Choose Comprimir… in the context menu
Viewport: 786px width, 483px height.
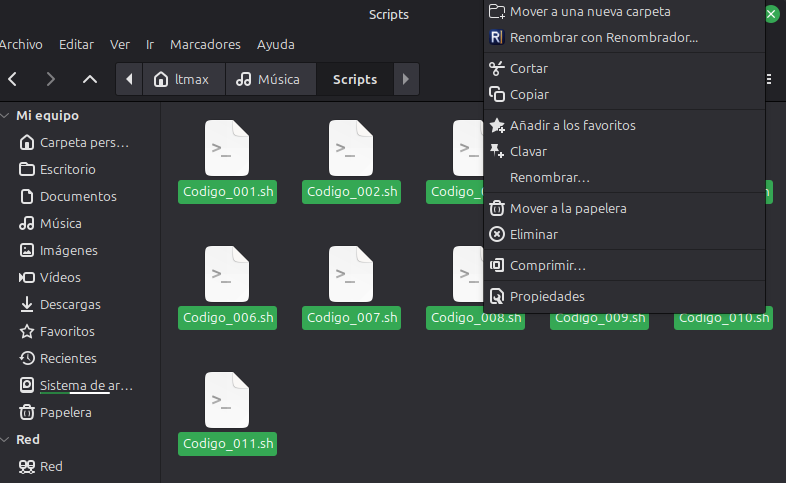coord(625,266)
